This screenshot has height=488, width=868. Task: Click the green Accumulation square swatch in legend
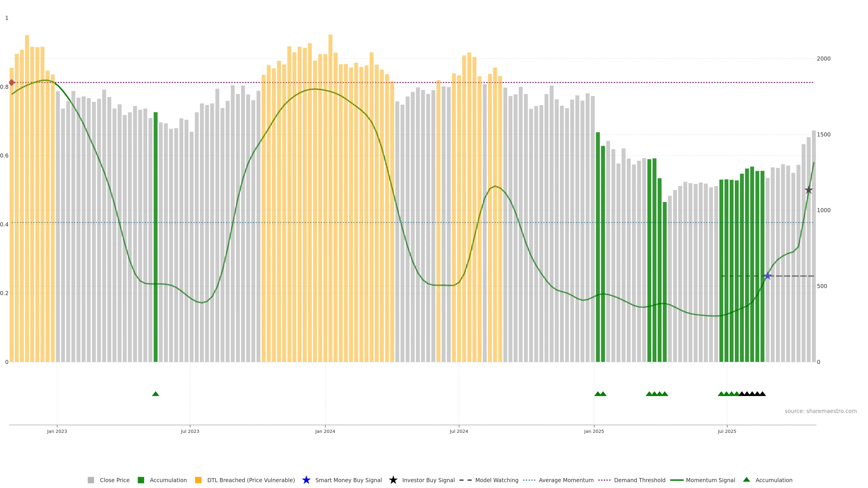click(x=141, y=480)
